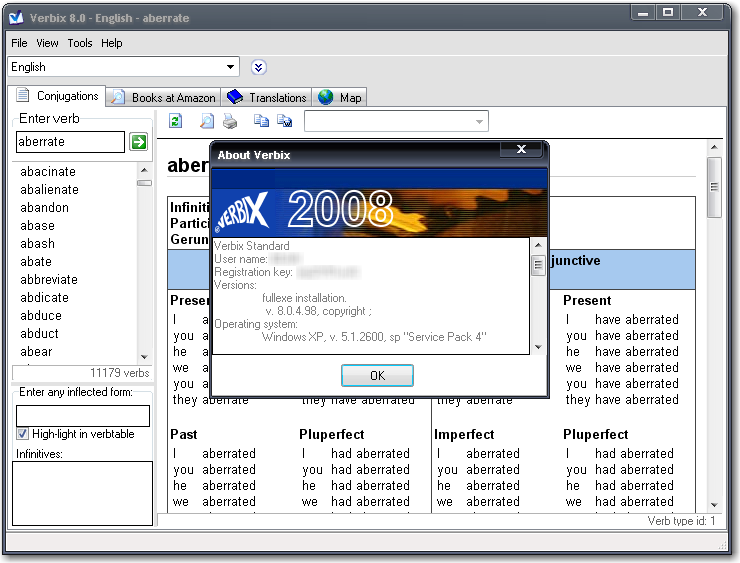
Task: Click the Verb type id: 1 status text
Action: point(681,521)
